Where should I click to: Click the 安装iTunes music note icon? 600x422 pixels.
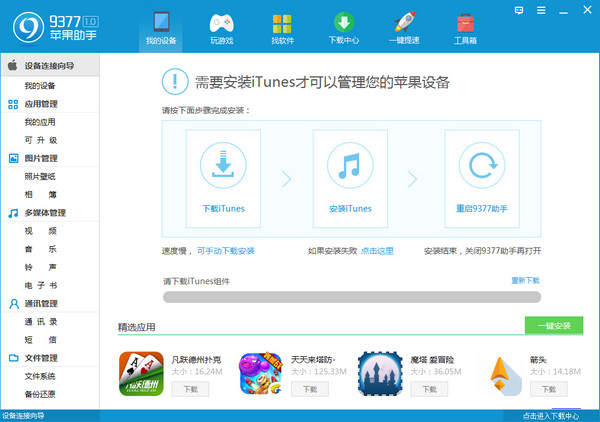pos(349,163)
